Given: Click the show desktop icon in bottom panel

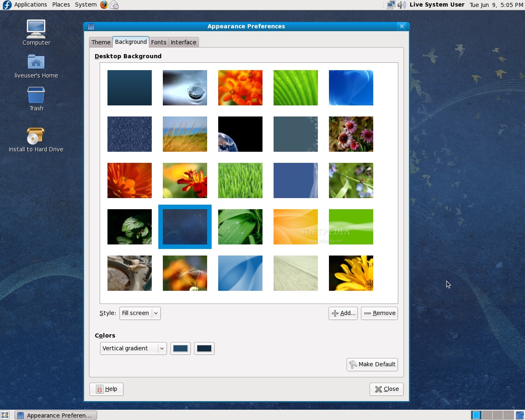Looking at the screenshot, I should coord(5,415).
